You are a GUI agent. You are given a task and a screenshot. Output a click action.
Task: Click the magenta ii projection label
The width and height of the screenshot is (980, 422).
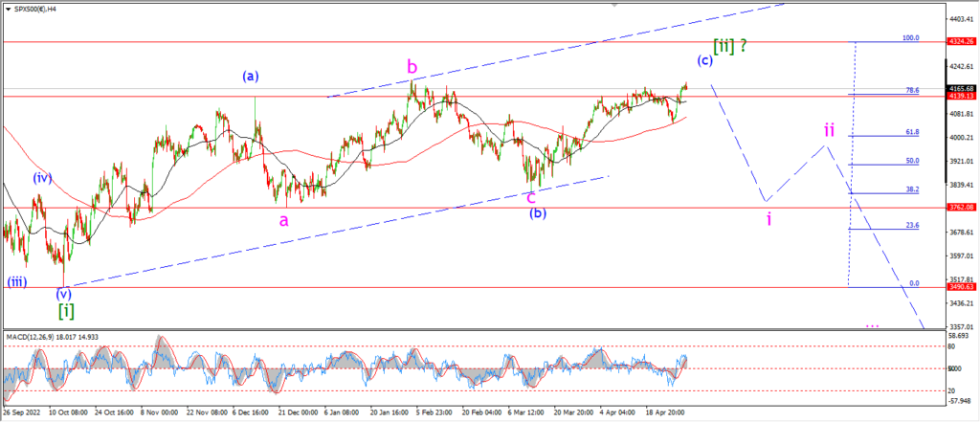click(x=830, y=128)
